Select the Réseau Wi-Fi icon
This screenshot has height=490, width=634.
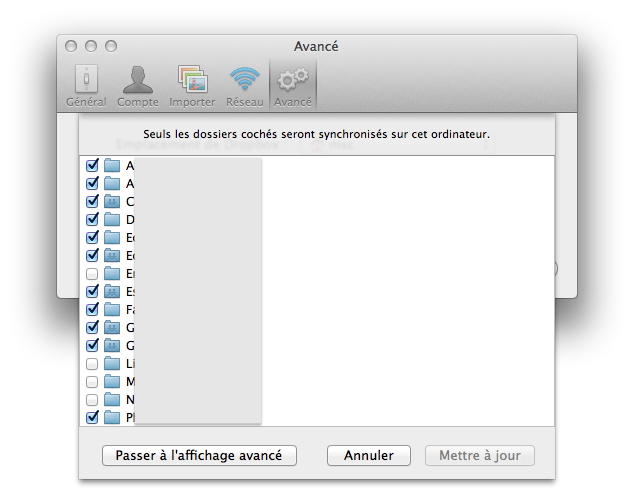[244, 80]
